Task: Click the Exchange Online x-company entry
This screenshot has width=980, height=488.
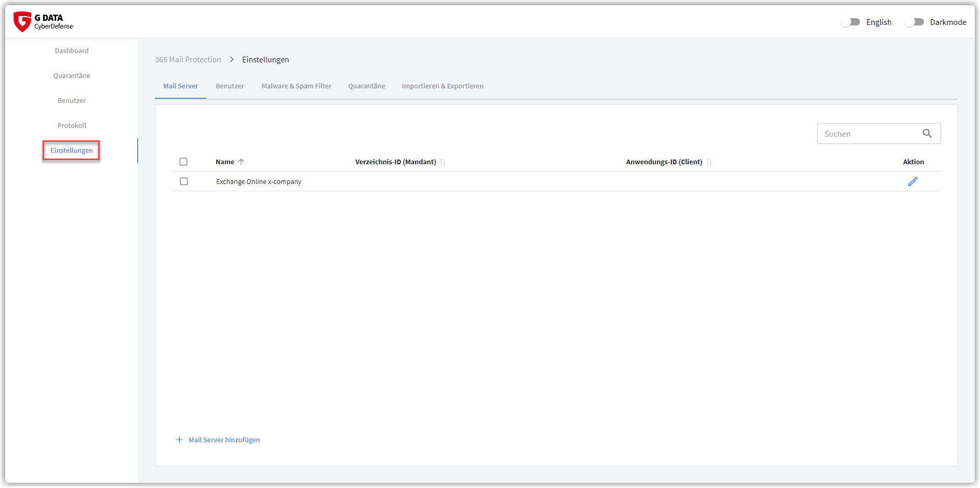Action: pyautogui.click(x=259, y=181)
